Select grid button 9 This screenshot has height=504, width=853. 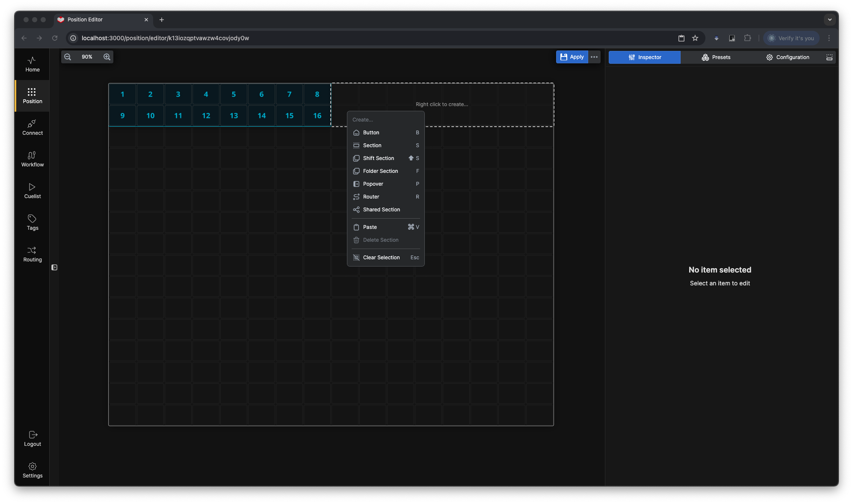click(122, 116)
